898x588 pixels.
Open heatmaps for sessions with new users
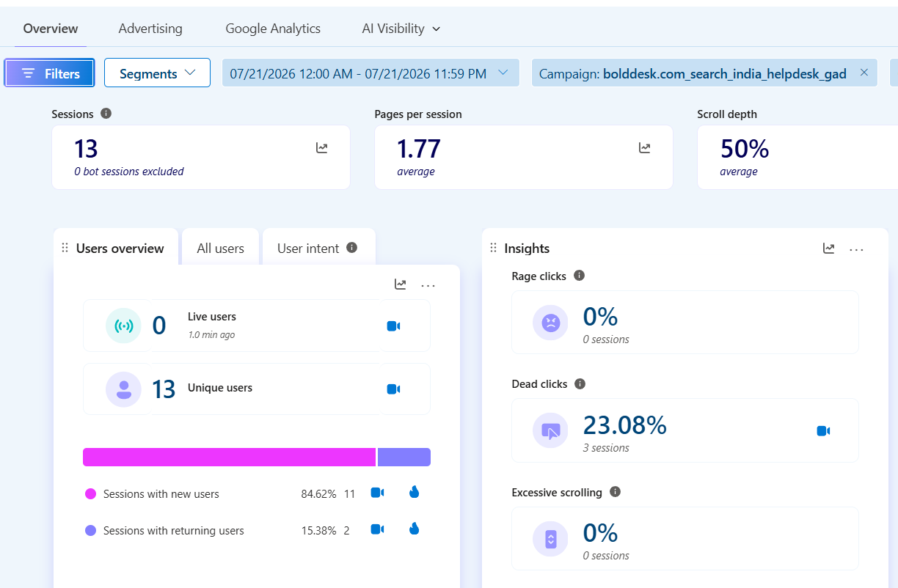[x=415, y=492]
